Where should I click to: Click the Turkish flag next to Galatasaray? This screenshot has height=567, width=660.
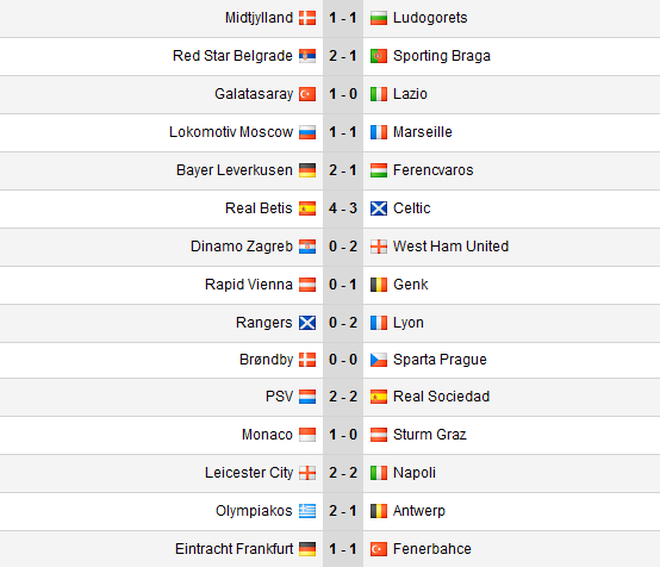coord(307,94)
